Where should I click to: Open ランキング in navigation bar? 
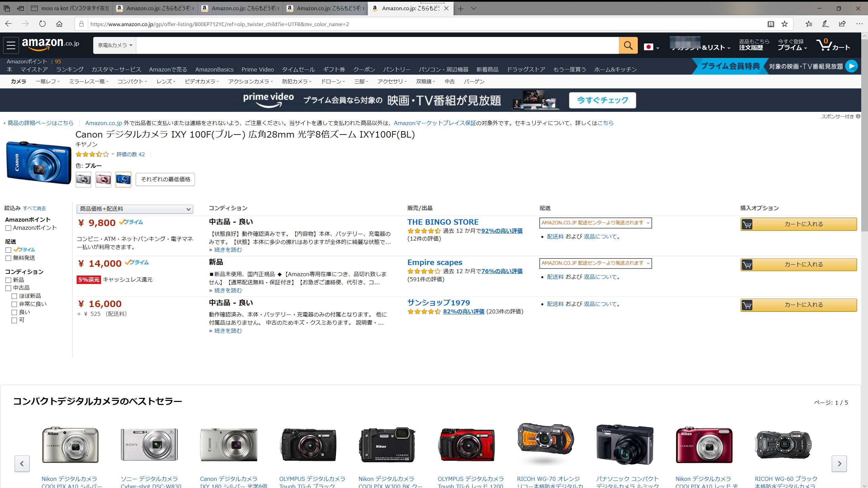coord(70,69)
